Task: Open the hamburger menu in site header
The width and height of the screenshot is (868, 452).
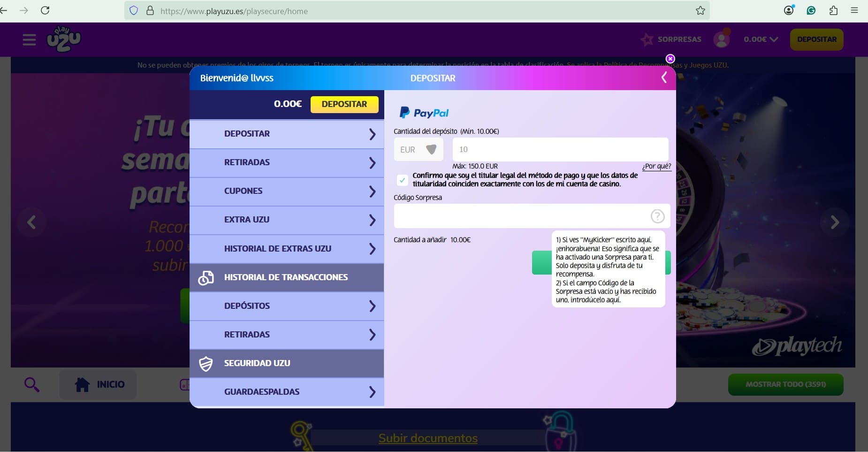Action: 29,39
